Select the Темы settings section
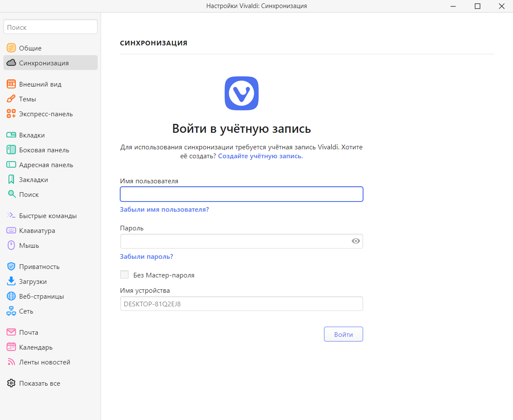The height and width of the screenshot is (420, 513). (51, 99)
